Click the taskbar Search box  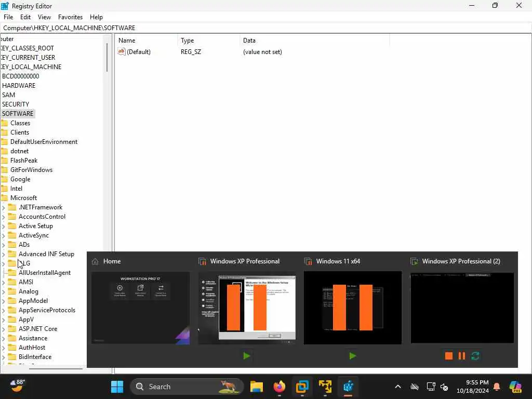pos(187,387)
